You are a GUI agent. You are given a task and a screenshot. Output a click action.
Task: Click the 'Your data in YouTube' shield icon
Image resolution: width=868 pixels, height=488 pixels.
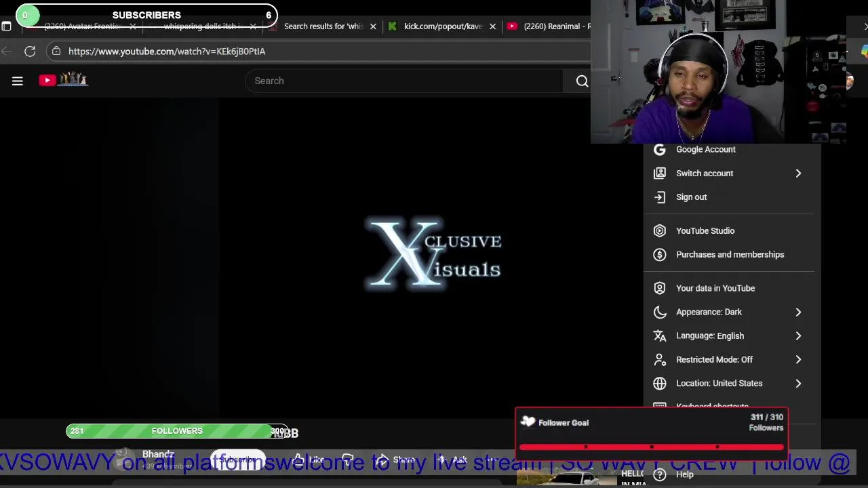point(659,288)
